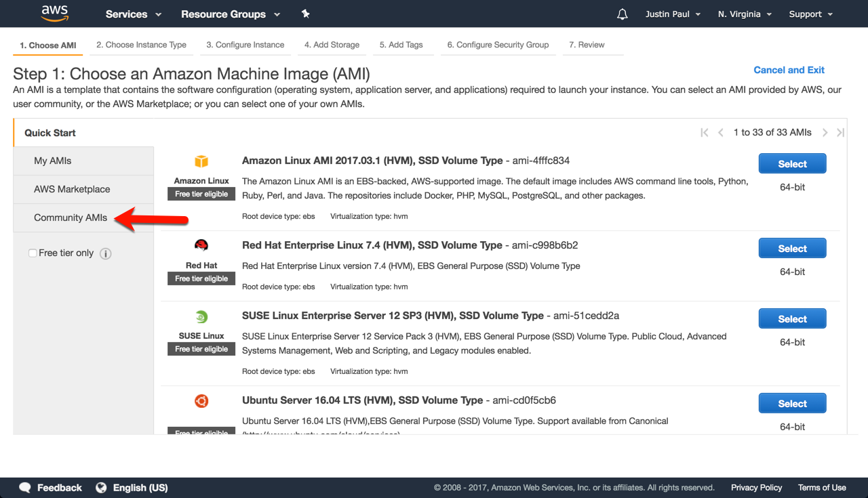This screenshot has width=868, height=498.
Task: Click Ubuntu Server 16.04 LTS title
Action: click(363, 400)
